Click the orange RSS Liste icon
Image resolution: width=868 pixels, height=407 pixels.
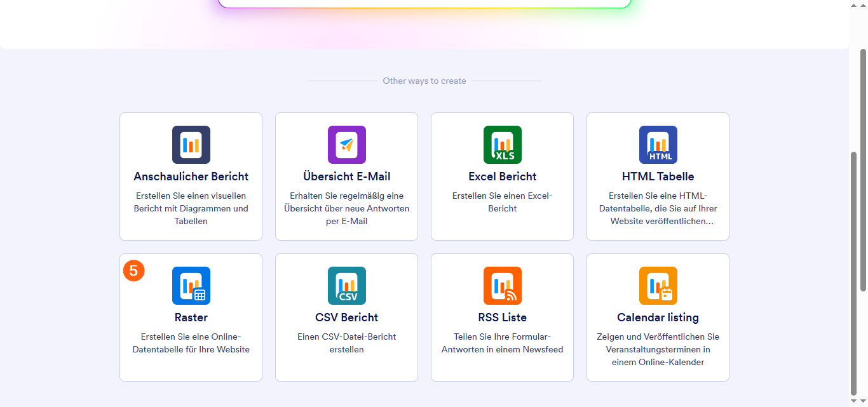[502, 286]
